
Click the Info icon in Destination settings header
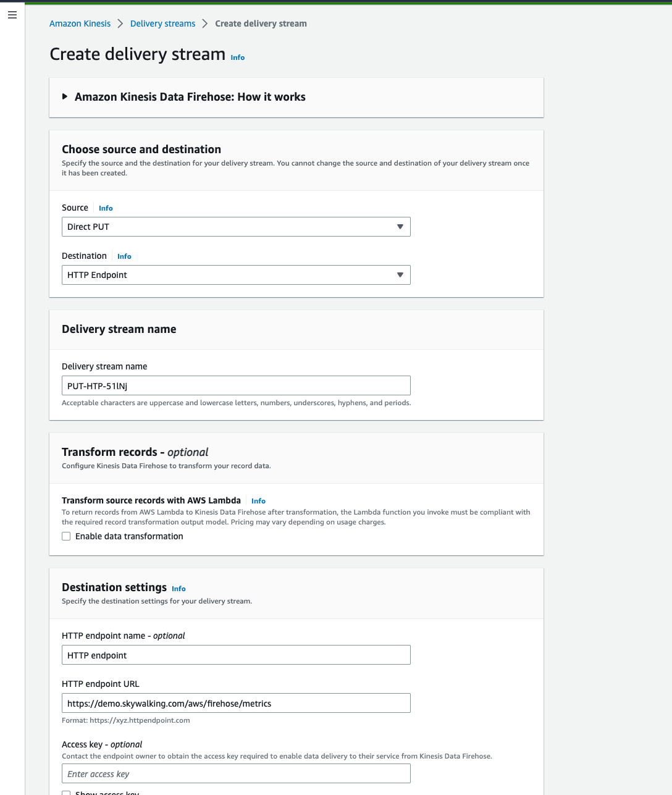point(178,589)
